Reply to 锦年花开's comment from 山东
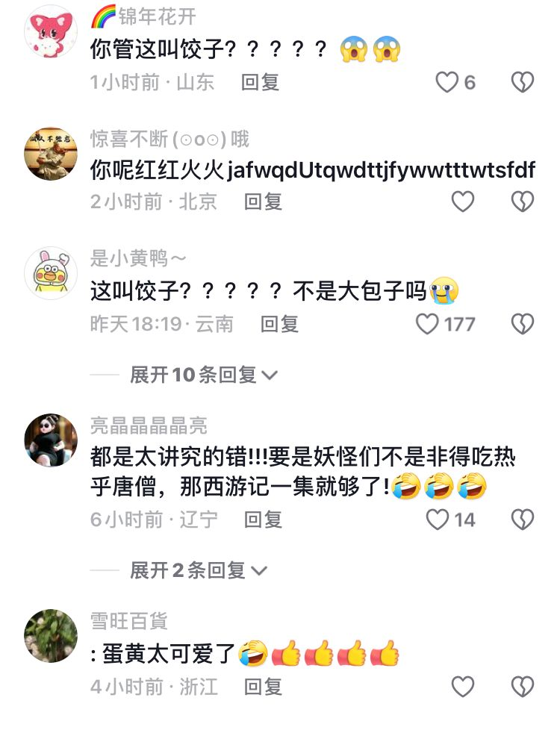 pos(260,82)
